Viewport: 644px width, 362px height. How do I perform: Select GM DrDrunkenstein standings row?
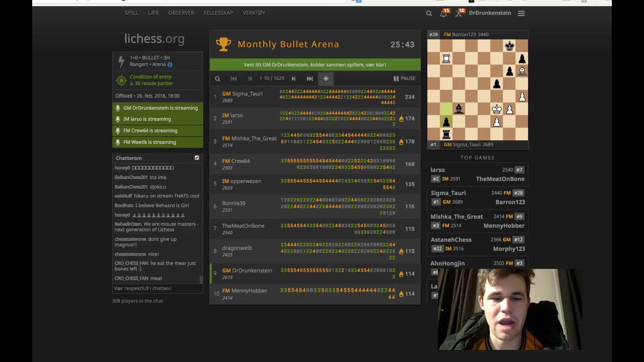tap(315, 274)
